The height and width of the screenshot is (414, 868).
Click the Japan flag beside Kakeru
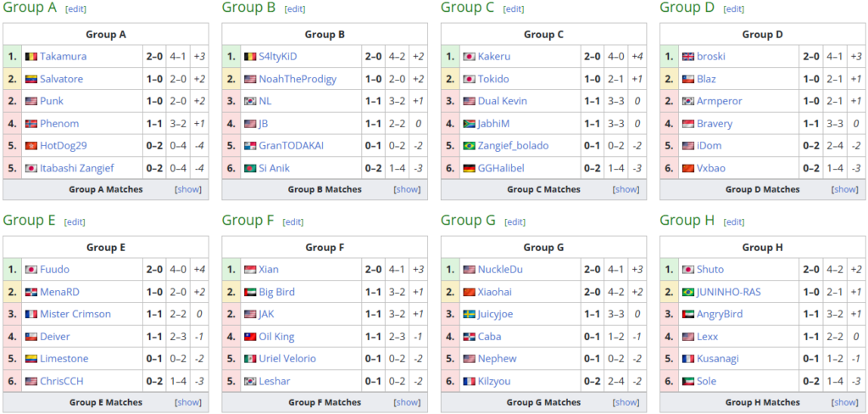click(x=469, y=57)
